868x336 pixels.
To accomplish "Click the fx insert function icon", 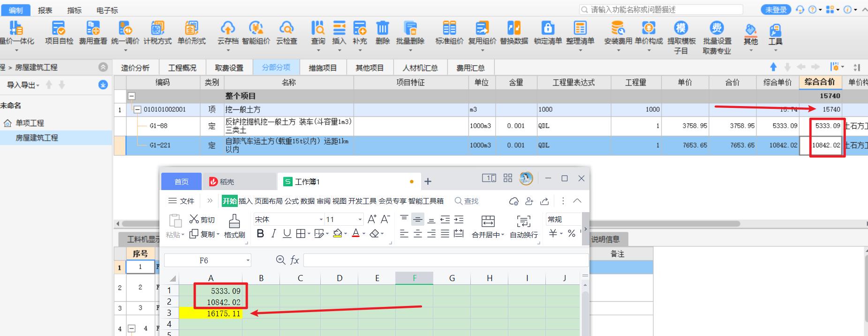I will click(294, 260).
